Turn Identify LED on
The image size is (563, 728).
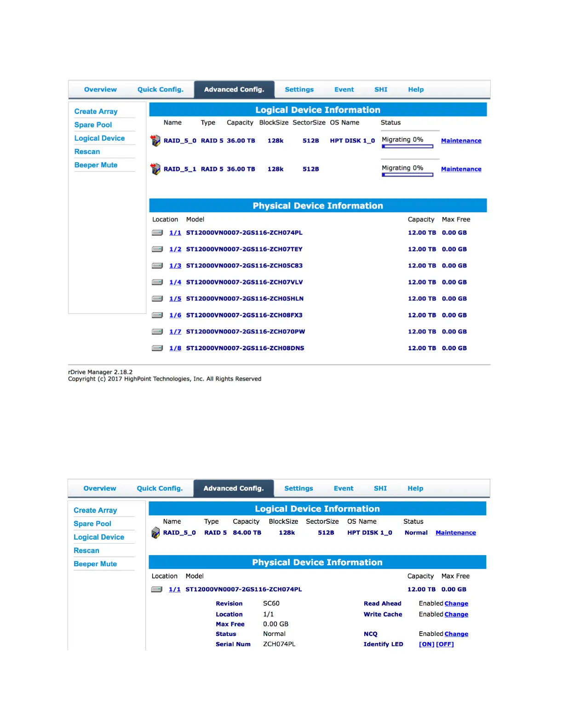(426, 644)
